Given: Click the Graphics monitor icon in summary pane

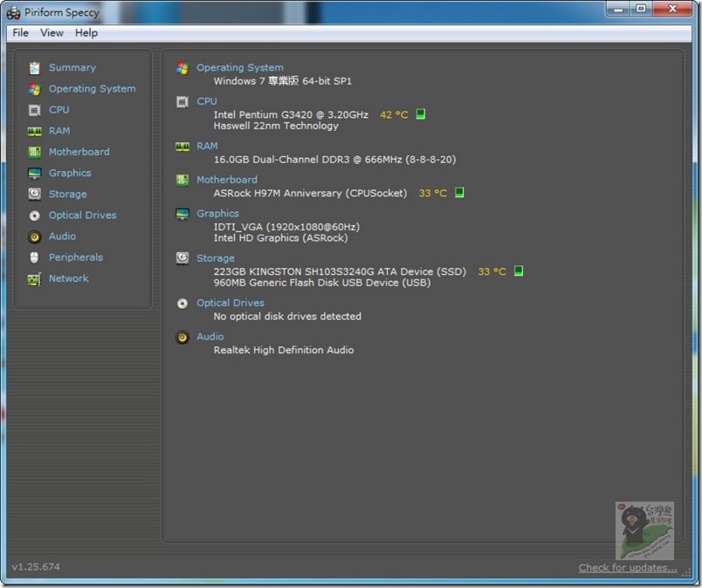Looking at the screenshot, I should point(182,215).
